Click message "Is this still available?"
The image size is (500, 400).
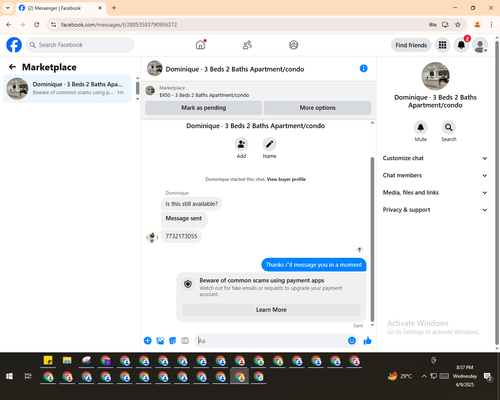click(192, 204)
